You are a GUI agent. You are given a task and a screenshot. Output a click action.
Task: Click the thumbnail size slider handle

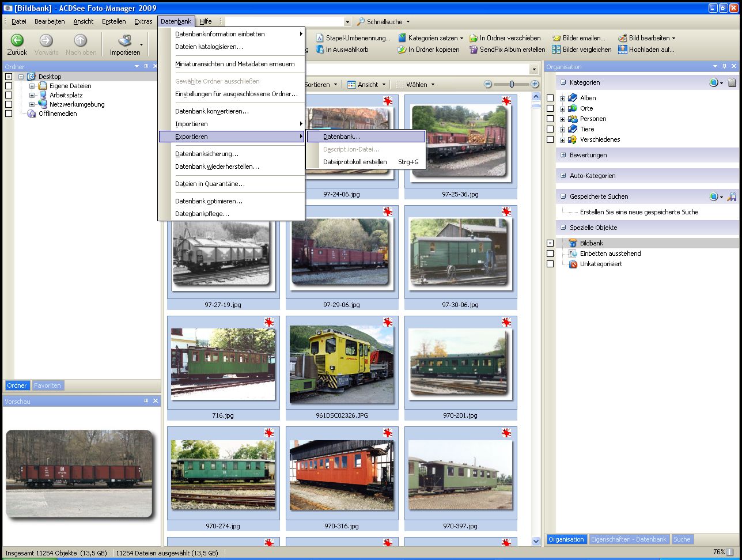[x=512, y=84]
